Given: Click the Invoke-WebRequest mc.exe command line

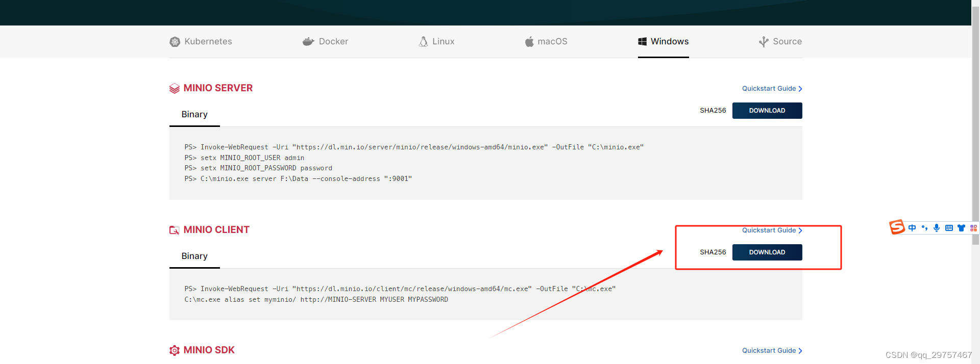Looking at the screenshot, I should pyautogui.click(x=400, y=289).
